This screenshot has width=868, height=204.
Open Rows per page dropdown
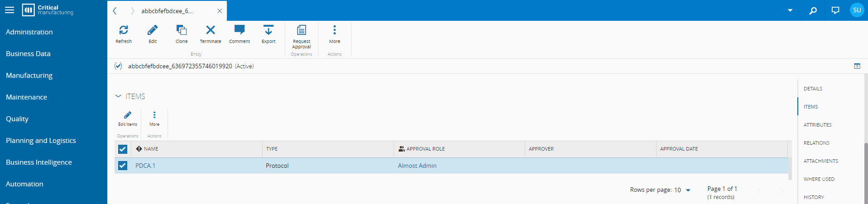pyautogui.click(x=688, y=190)
